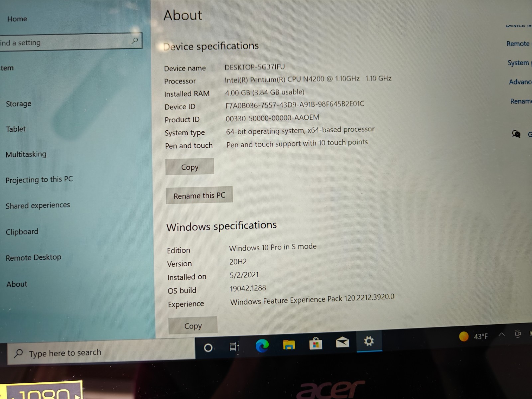
Task: Click the Find a setting search field
Action: click(70, 42)
